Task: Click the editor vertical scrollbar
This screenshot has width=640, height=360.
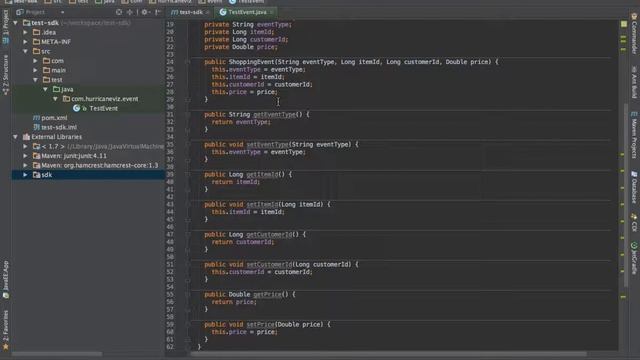Action: point(626,196)
